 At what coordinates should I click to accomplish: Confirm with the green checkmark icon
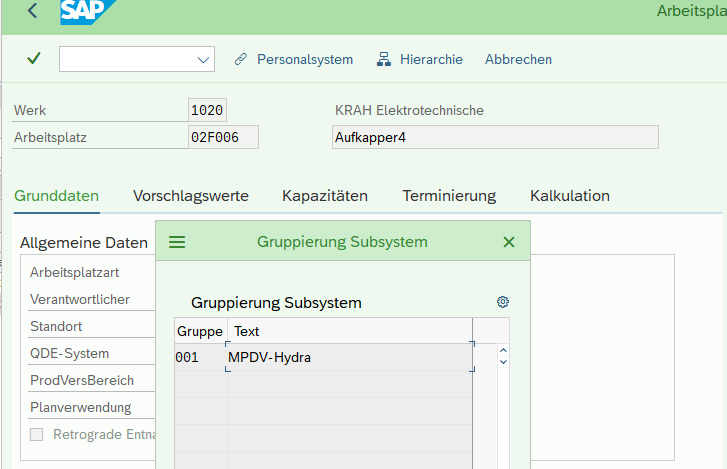[34, 58]
